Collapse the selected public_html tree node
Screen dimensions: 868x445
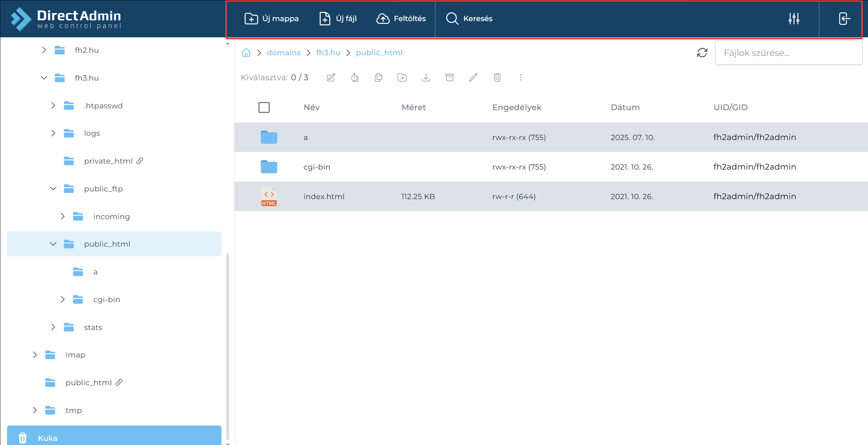[x=53, y=244]
